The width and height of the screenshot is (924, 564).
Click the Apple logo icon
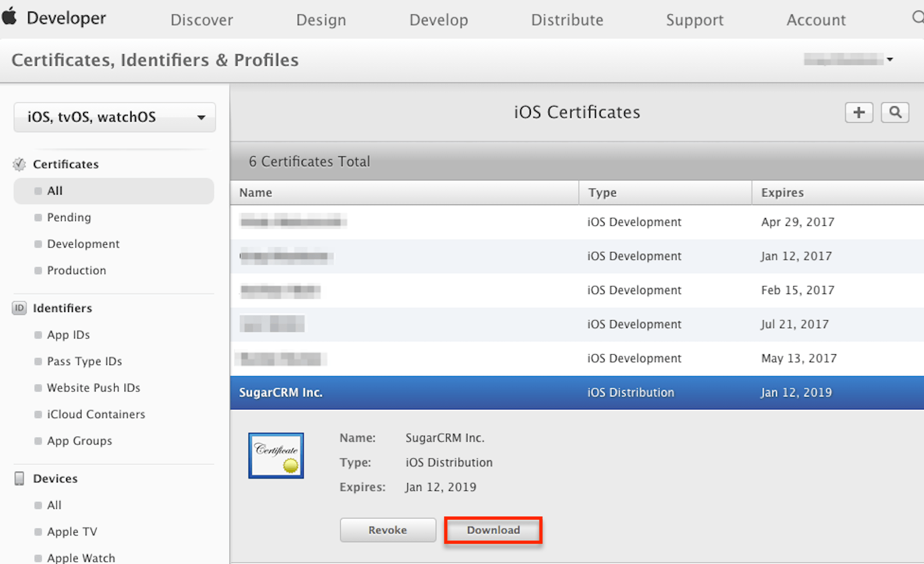[9, 16]
